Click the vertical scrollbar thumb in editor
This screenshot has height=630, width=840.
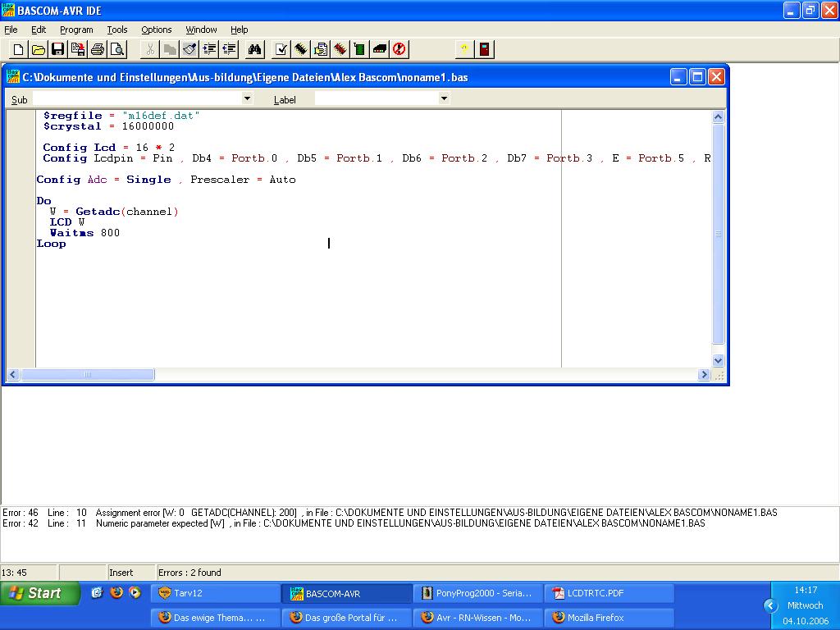tap(719, 234)
